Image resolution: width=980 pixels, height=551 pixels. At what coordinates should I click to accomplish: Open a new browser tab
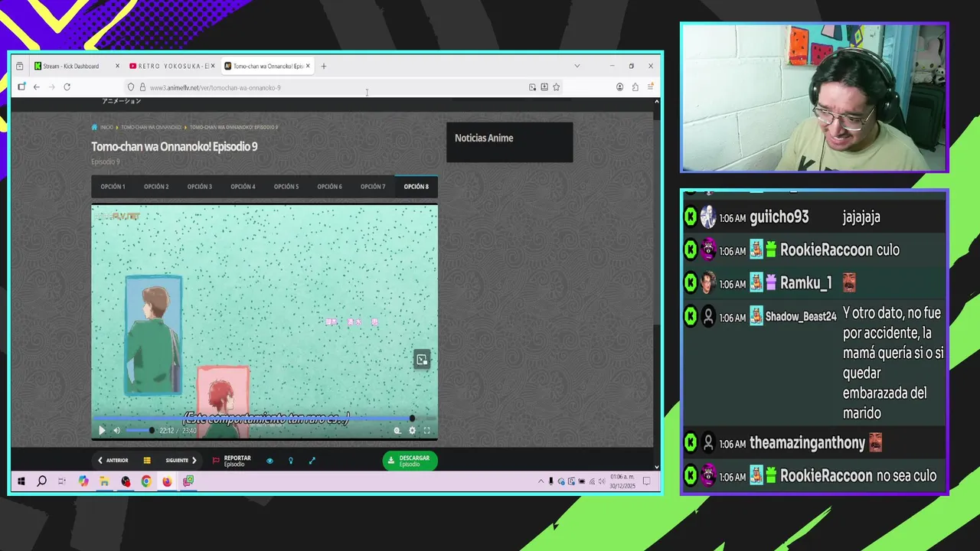(x=324, y=67)
